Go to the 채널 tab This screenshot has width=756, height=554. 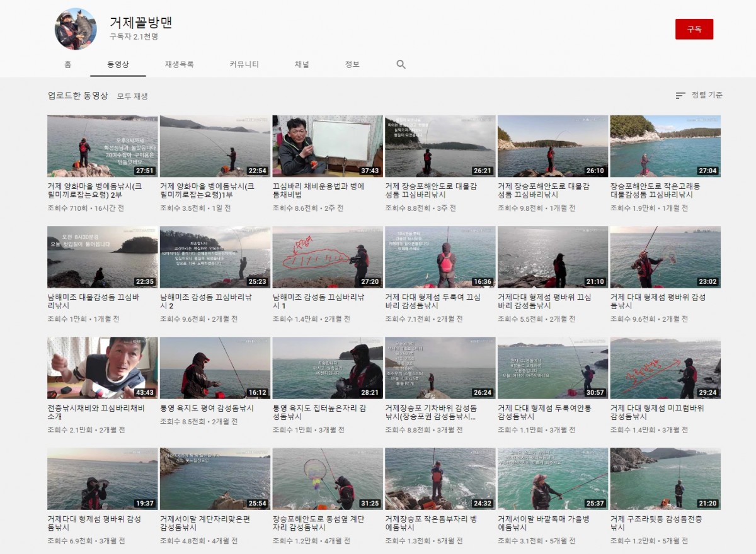tap(302, 64)
